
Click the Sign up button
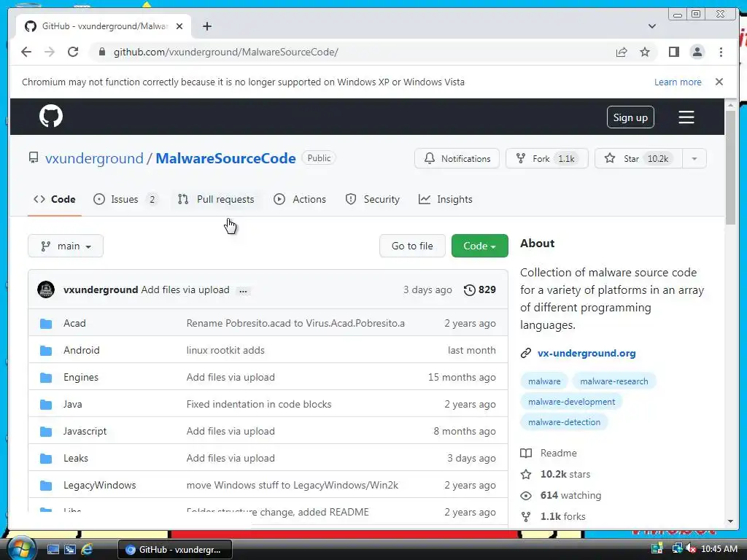click(630, 117)
